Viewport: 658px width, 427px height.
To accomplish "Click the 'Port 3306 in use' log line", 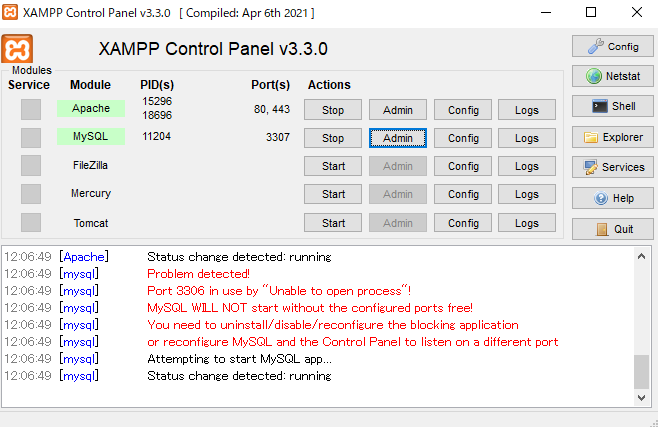I will pos(279,291).
